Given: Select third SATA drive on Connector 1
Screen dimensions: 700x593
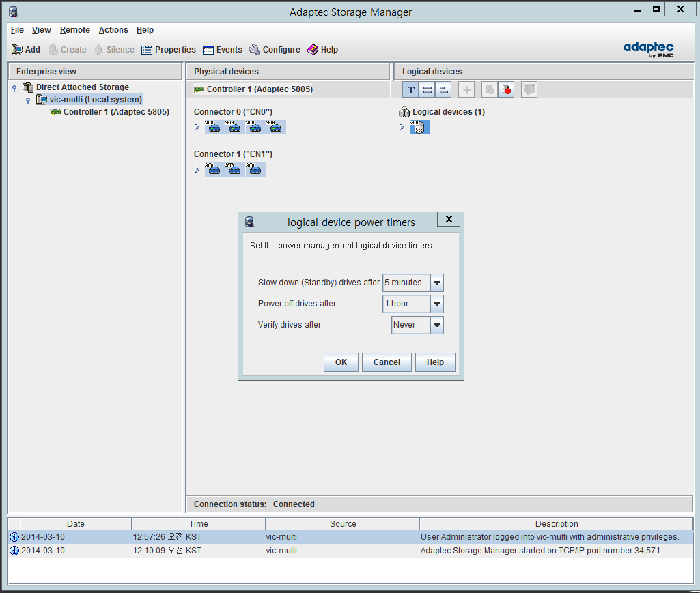Looking at the screenshot, I should click(x=255, y=169).
